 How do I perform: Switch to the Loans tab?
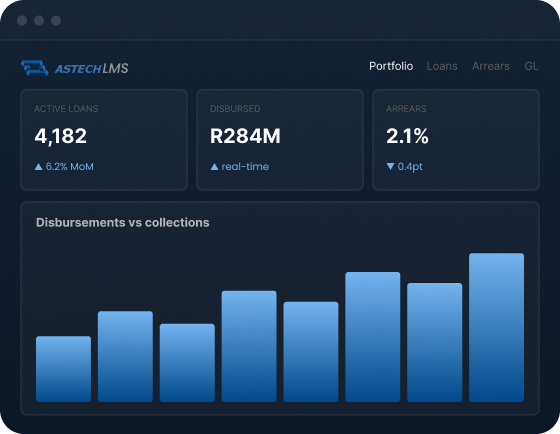pyautogui.click(x=442, y=66)
